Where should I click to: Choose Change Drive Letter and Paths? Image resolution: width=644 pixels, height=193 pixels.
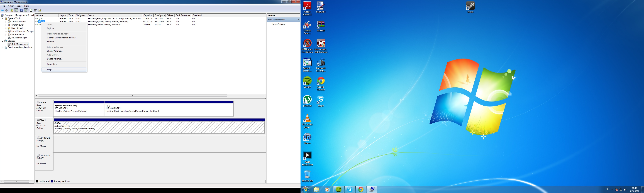tap(64, 38)
